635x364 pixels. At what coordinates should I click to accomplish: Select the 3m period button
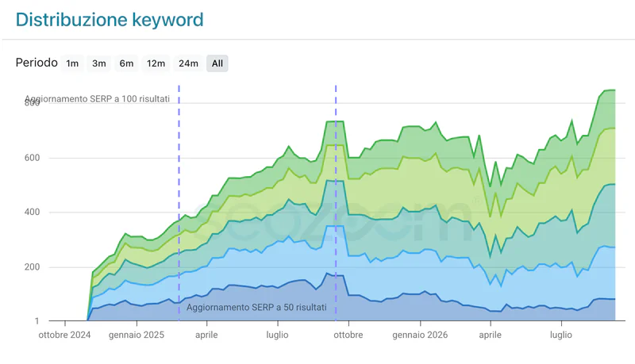[x=98, y=63]
